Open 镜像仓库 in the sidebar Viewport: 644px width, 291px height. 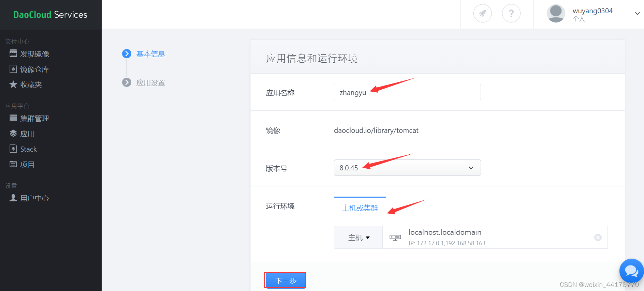[34, 69]
